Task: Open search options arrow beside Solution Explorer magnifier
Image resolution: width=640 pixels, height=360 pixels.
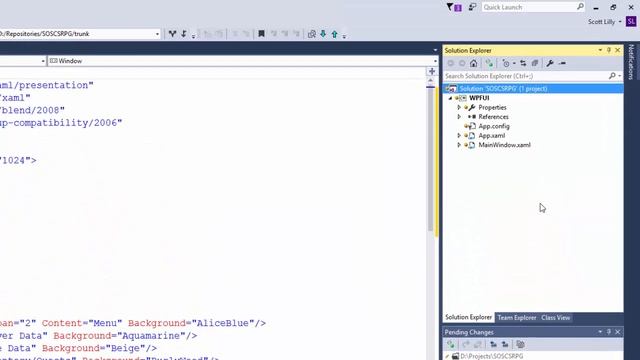Action: (620, 76)
